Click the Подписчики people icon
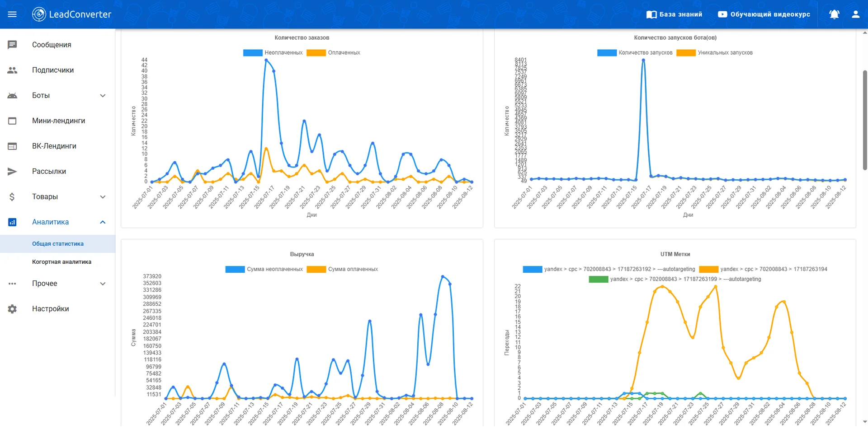 (x=12, y=70)
